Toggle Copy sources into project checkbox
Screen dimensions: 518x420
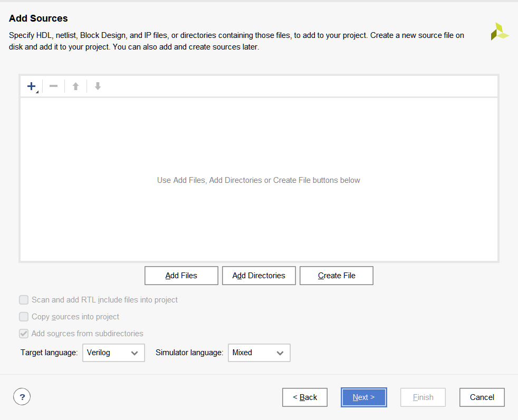click(24, 317)
